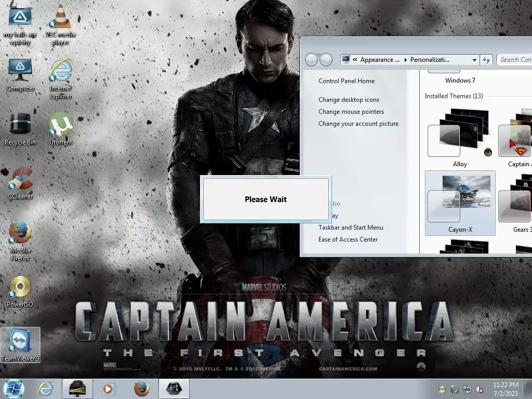Screen dimensions: 532x399
Task: Select the Cayon-X theme
Action: tap(460, 203)
